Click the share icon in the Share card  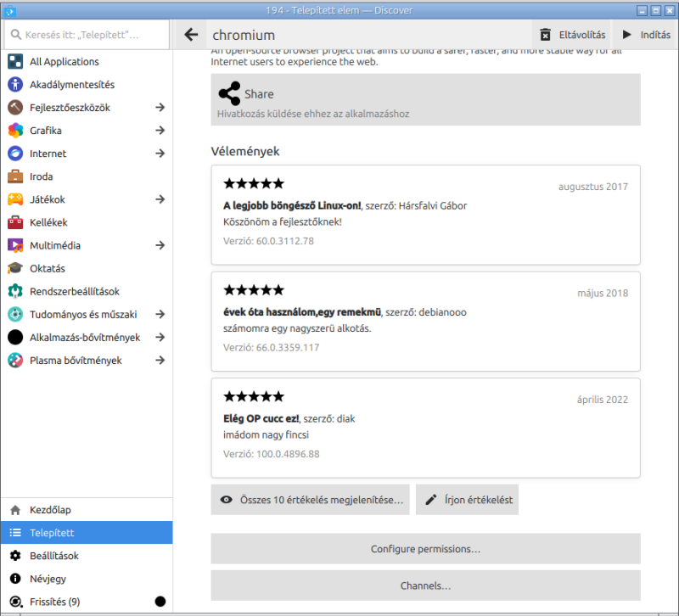pos(229,93)
